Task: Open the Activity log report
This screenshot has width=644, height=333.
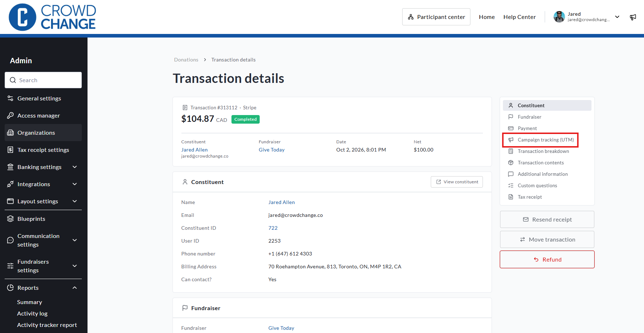Action: pos(32,313)
